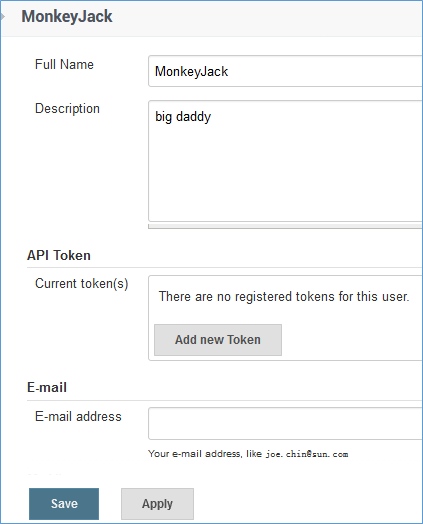This screenshot has width=423, height=524.
Task: Select the API Token section header
Action: pyautogui.click(x=59, y=255)
